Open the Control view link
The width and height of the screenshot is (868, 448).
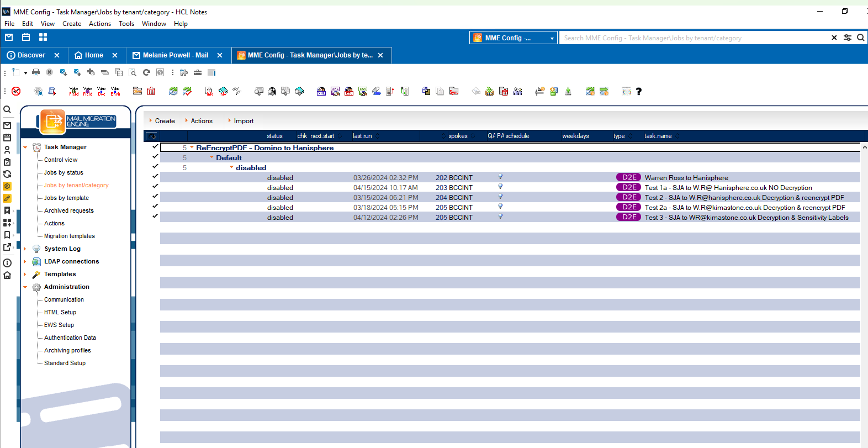[x=61, y=160]
